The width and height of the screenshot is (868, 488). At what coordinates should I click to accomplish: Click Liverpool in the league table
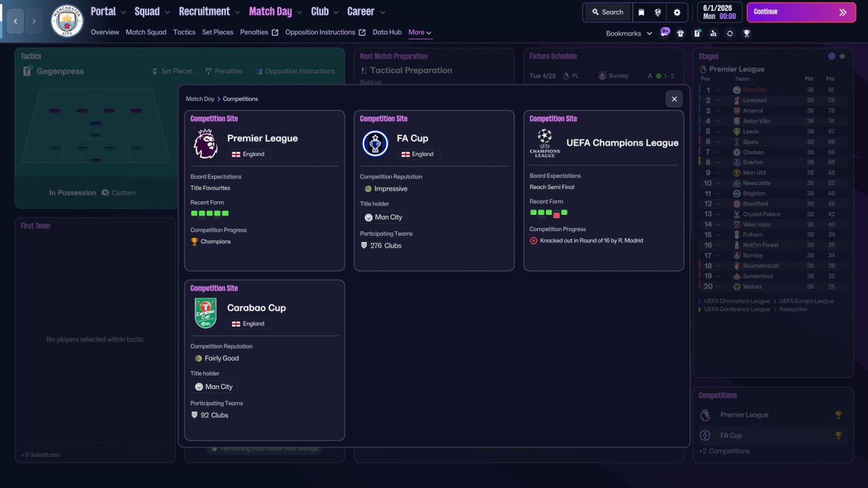point(755,100)
